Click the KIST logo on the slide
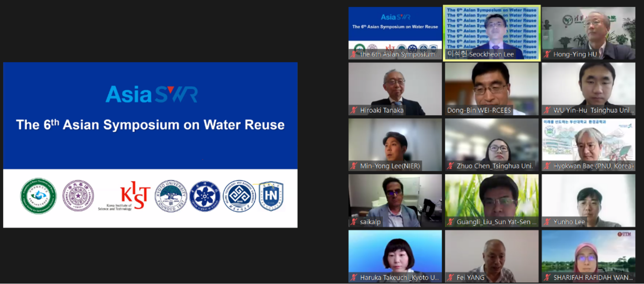Screen dimensions: 644x284 pyautogui.click(x=135, y=196)
